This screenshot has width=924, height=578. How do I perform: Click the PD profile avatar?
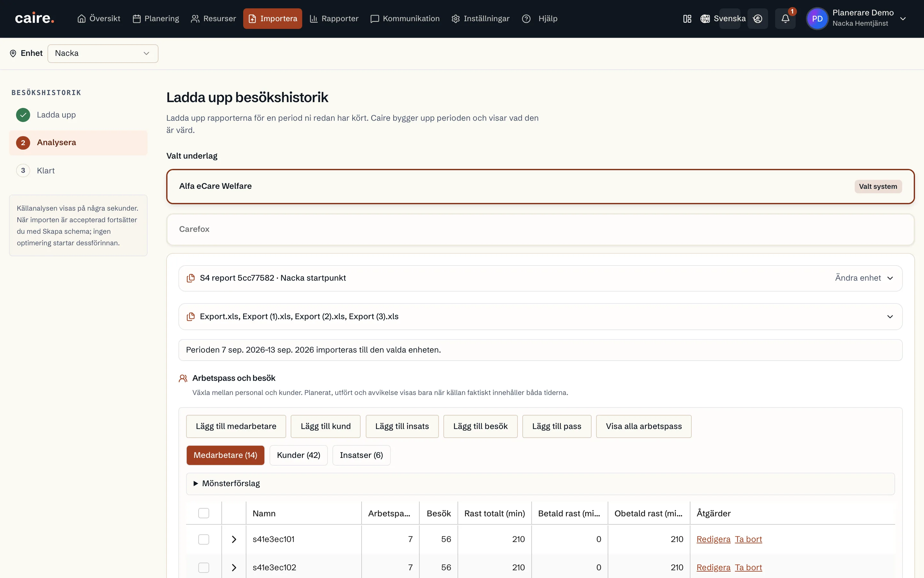(x=817, y=19)
